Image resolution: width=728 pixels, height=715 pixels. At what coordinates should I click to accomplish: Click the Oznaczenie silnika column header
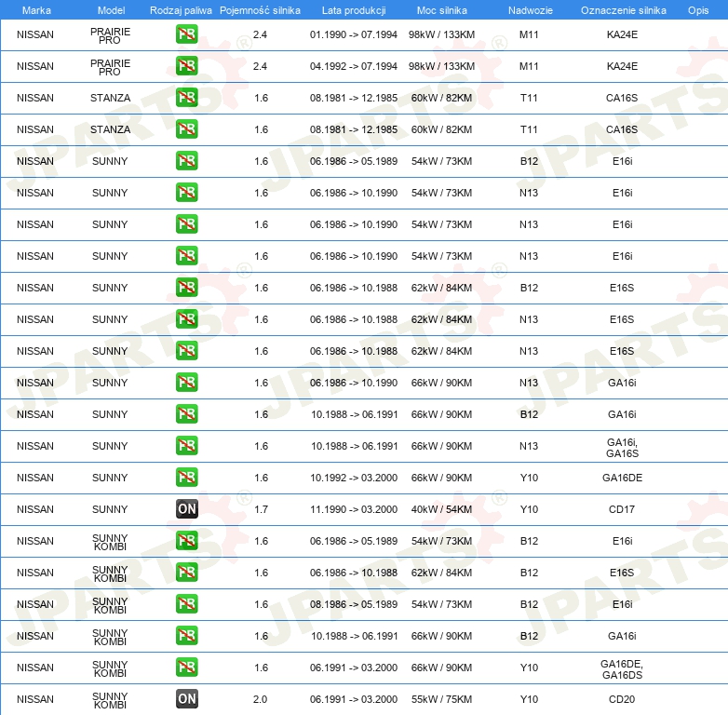pos(623,10)
